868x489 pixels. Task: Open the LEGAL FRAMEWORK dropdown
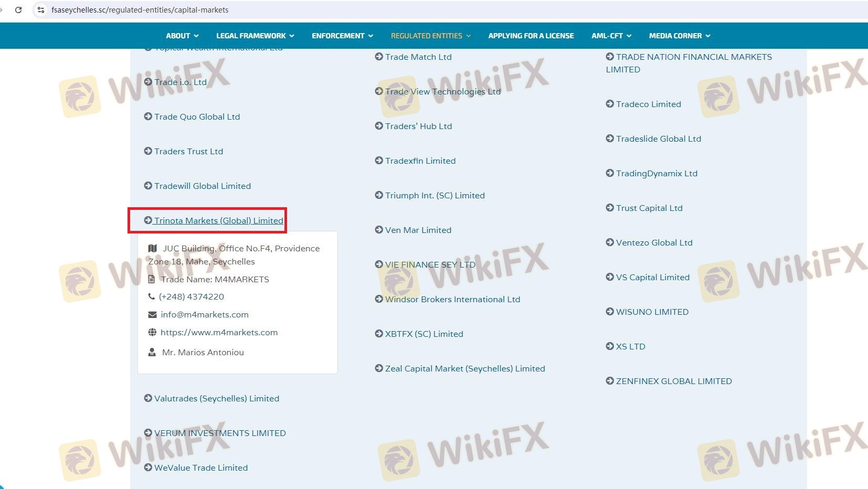(255, 36)
